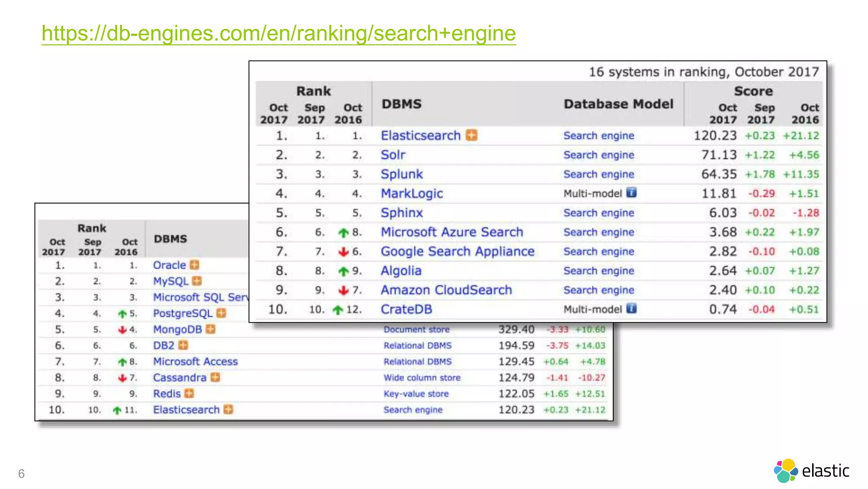The image size is (868, 489).
Task: Open the PostgreSQL link
Action: [182, 313]
